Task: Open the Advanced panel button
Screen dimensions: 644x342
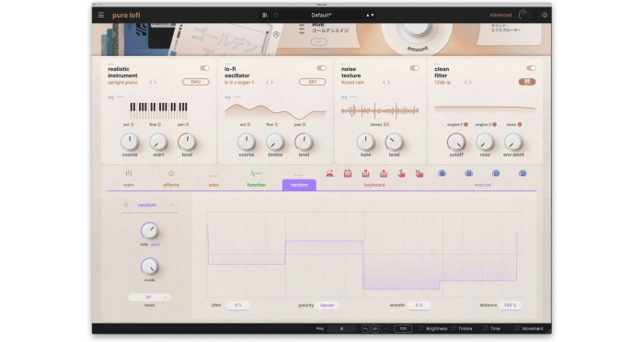Action: (x=500, y=16)
